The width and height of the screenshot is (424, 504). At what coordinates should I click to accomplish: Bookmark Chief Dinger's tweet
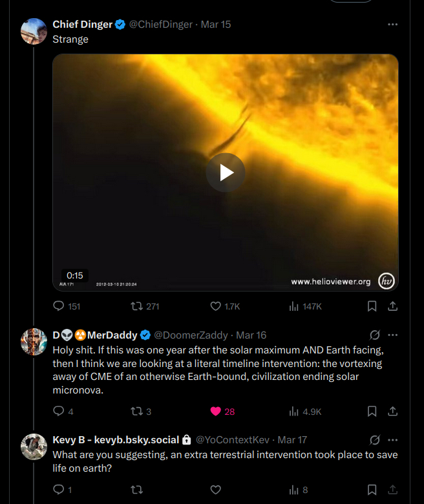pyautogui.click(x=372, y=306)
